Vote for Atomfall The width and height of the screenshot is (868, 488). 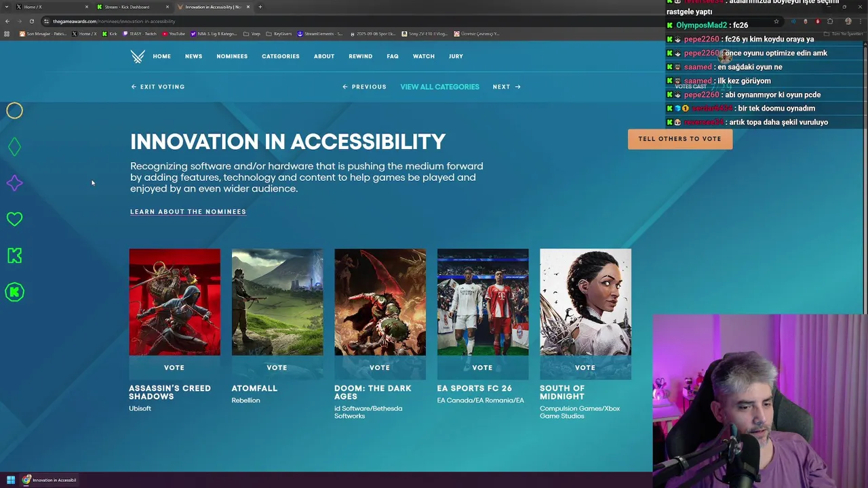(277, 367)
